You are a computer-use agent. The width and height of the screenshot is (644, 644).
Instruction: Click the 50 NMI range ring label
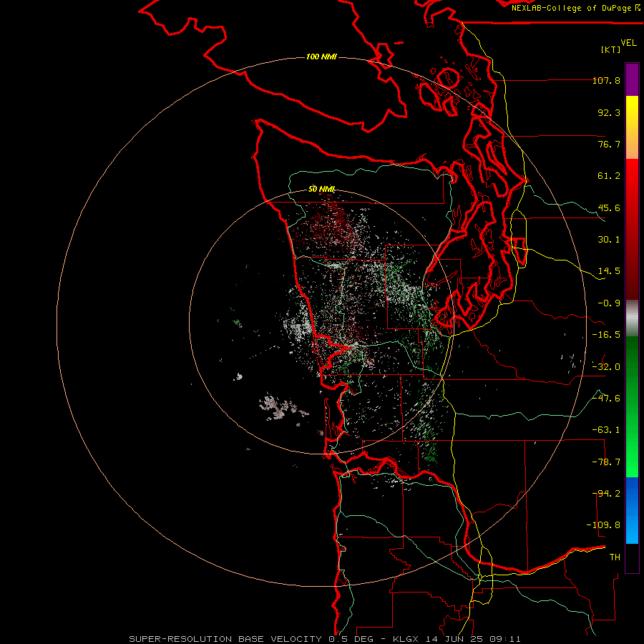coord(321,189)
